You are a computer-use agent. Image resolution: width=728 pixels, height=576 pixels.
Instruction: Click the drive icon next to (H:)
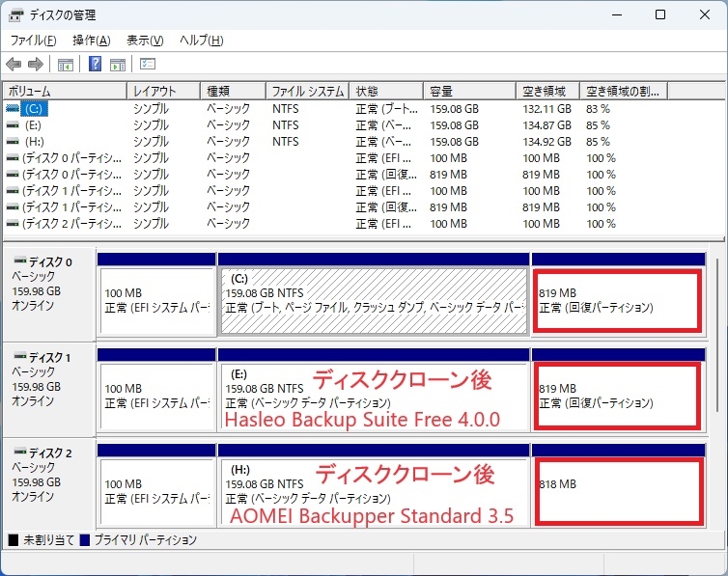[x=13, y=142]
